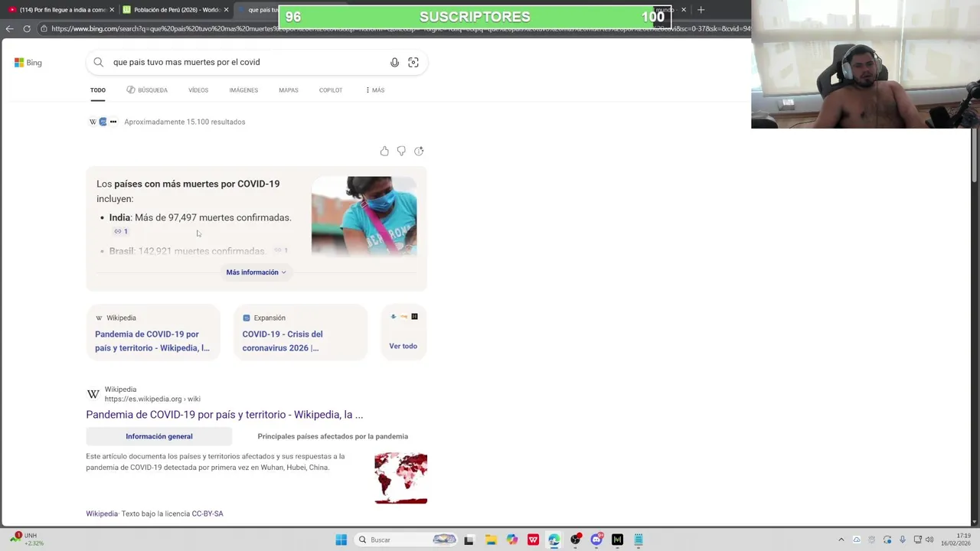Open the India citation link 1
The image size is (980, 551).
(121, 231)
